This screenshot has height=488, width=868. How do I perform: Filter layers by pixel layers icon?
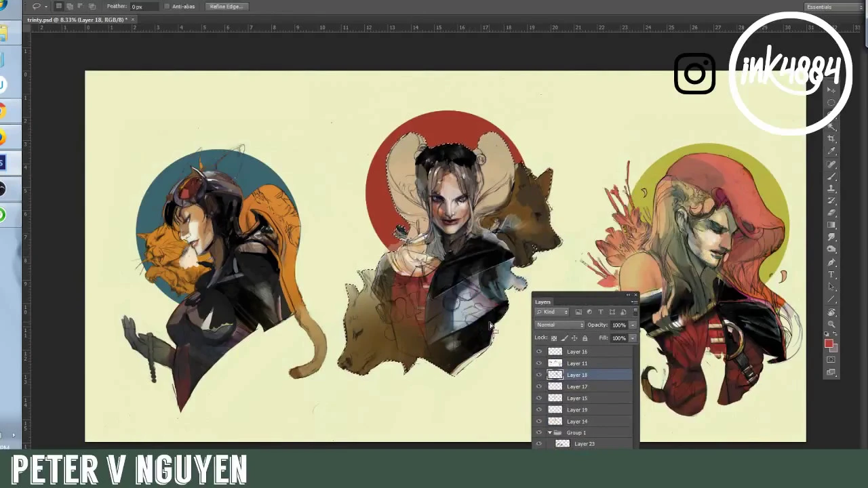(578, 312)
